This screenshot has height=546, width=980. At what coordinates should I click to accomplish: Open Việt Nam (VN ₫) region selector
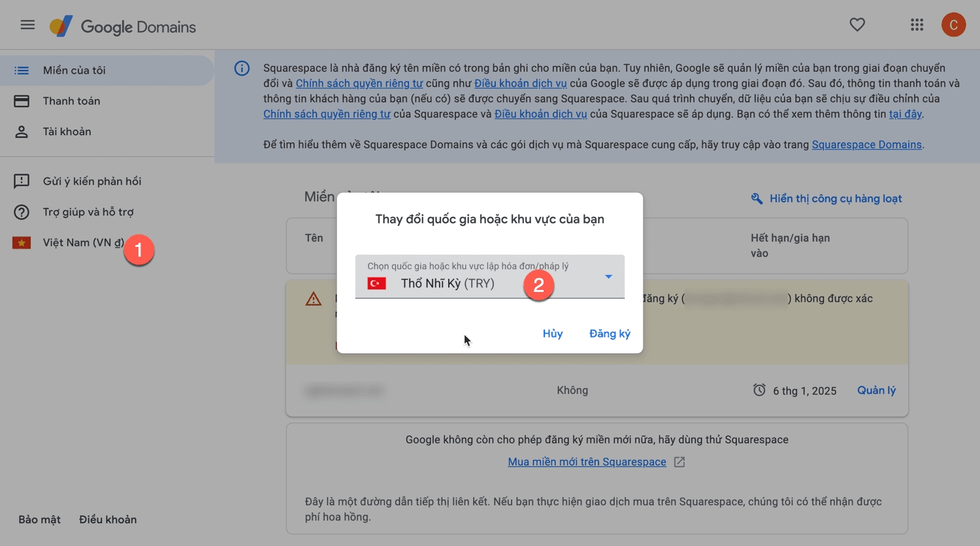[x=83, y=243]
